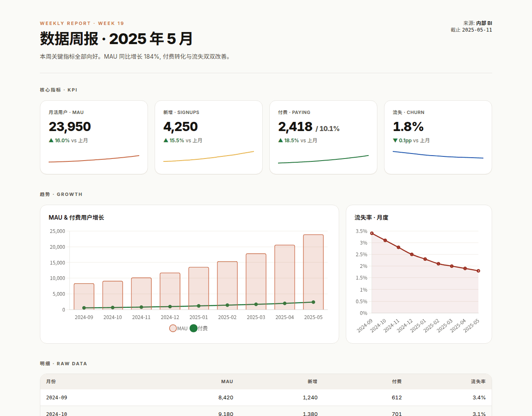Click the 新增 column header
The width and height of the screenshot is (532, 416).
point(313,381)
